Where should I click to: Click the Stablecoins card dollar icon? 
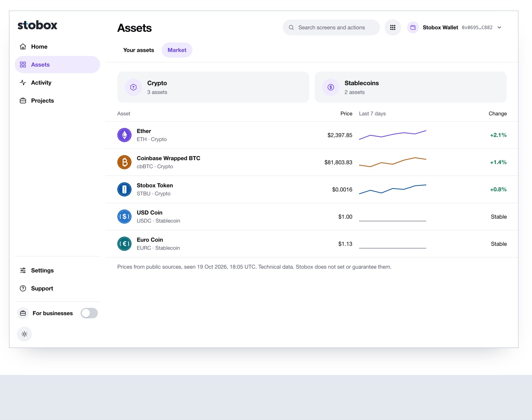331,87
